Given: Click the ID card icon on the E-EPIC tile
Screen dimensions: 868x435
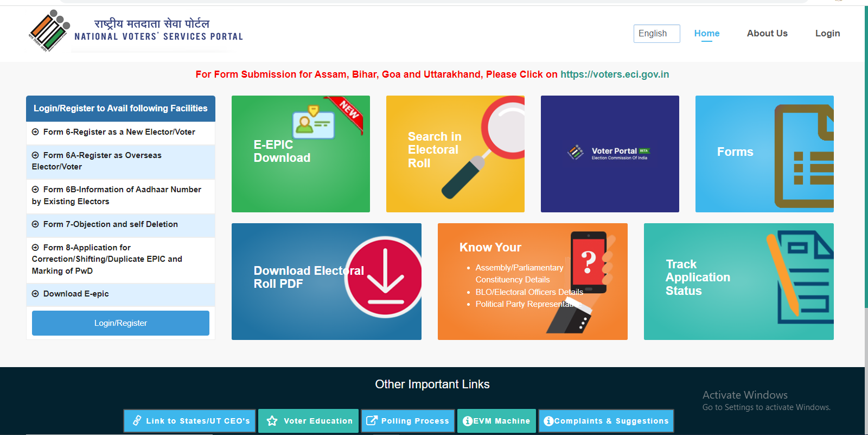Looking at the screenshot, I should click(x=313, y=122).
